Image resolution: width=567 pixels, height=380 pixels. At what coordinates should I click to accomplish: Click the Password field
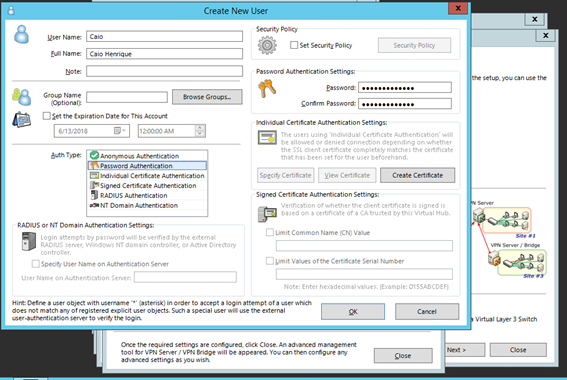[405, 87]
